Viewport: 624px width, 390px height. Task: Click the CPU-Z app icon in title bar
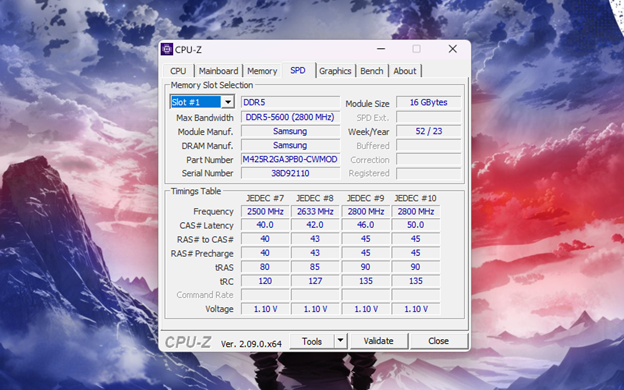167,49
